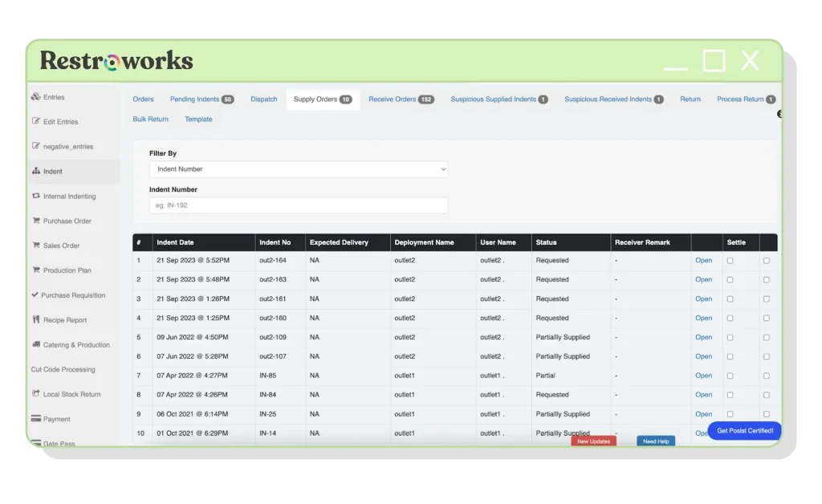Check the Settle checkbox for row 1
This screenshot has height=504, width=822.
(729, 260)
